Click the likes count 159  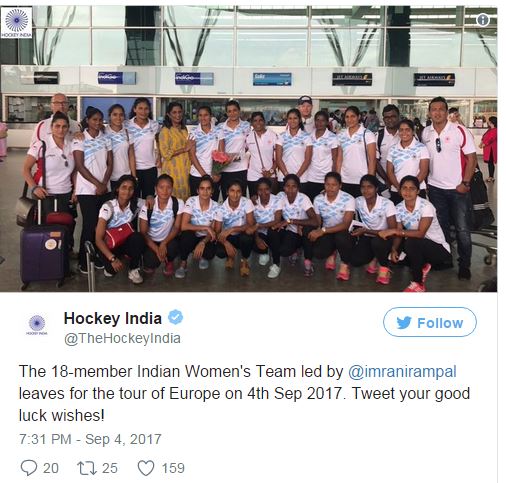point(173,468)
